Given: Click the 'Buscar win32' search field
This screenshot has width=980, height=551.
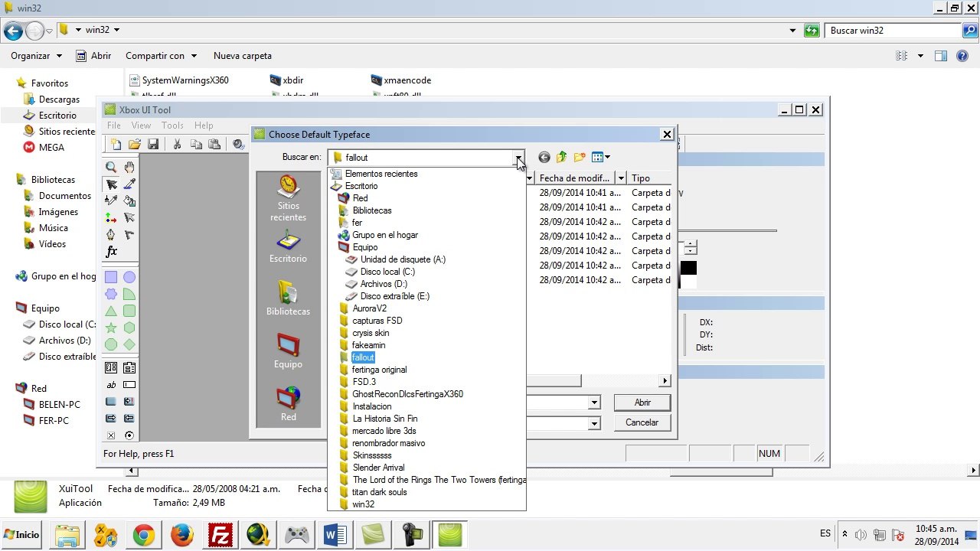Looking at the screenshot, I should 893,31.
